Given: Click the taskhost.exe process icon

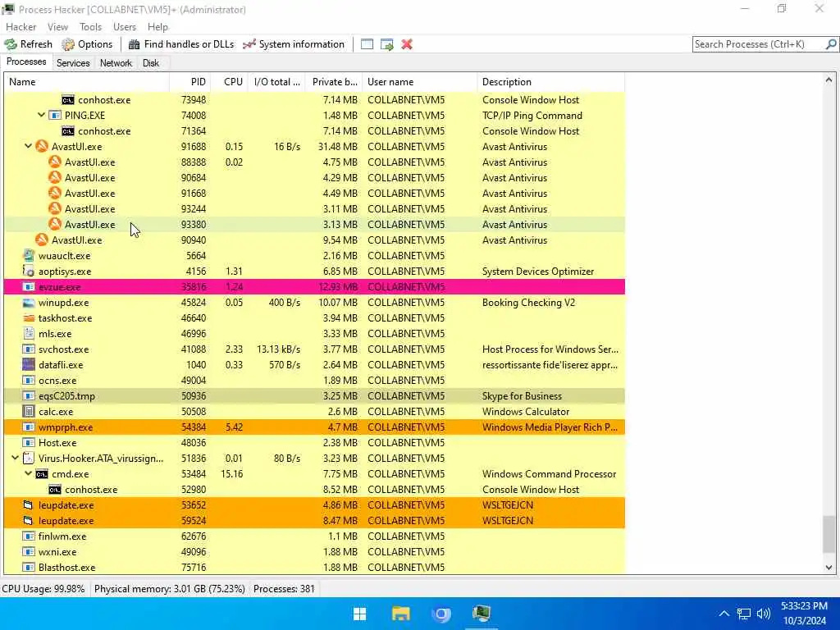Looking at the screenshot, I should point(29,317).
